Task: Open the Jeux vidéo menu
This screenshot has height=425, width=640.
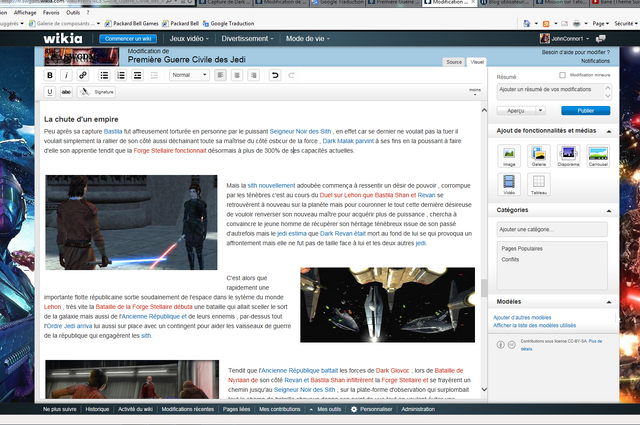Action: 189,38
